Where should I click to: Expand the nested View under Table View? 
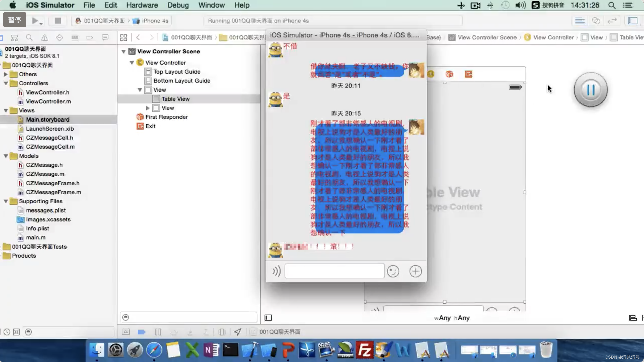click(x=148, y=108)
